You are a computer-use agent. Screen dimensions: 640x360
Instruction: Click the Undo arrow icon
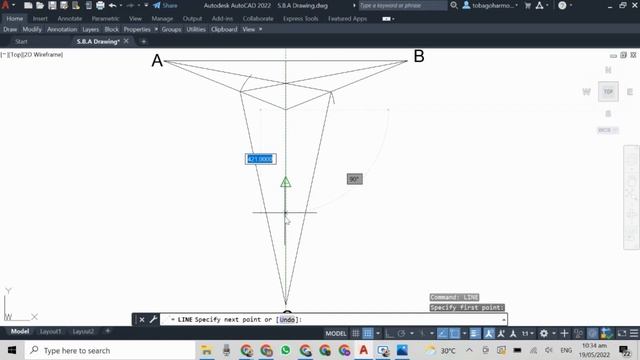112,5
